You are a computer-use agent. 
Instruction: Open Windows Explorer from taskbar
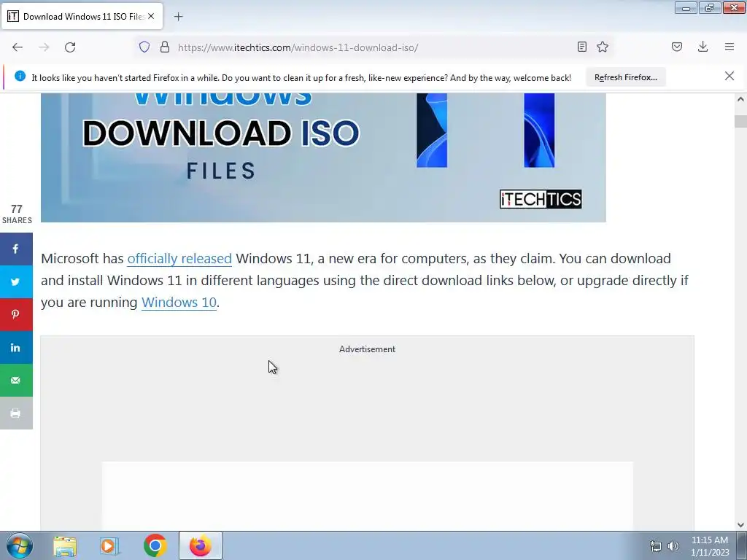(x=65, y=546)
